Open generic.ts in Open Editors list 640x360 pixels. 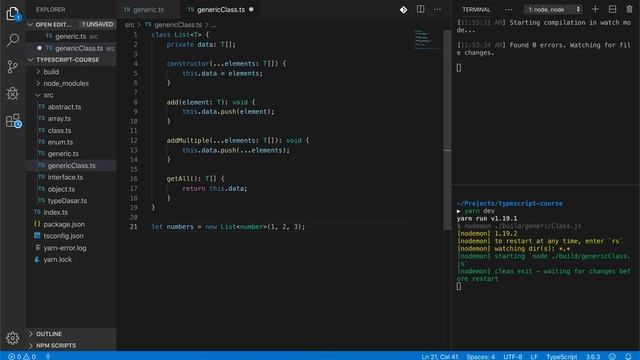(x=71, y=36)
